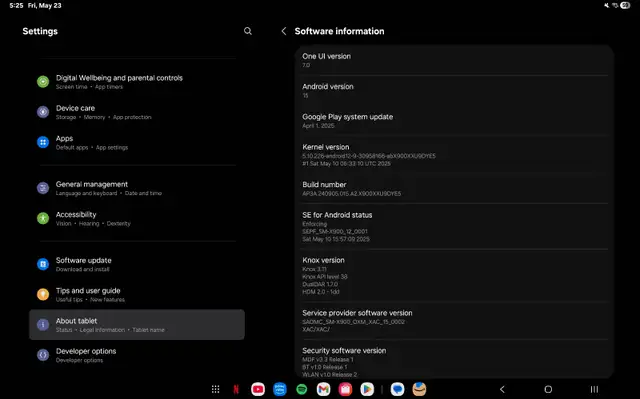Screen dimensions: 640x399
Task: Tap SE for Android status entry
Action: click(454, 226)
